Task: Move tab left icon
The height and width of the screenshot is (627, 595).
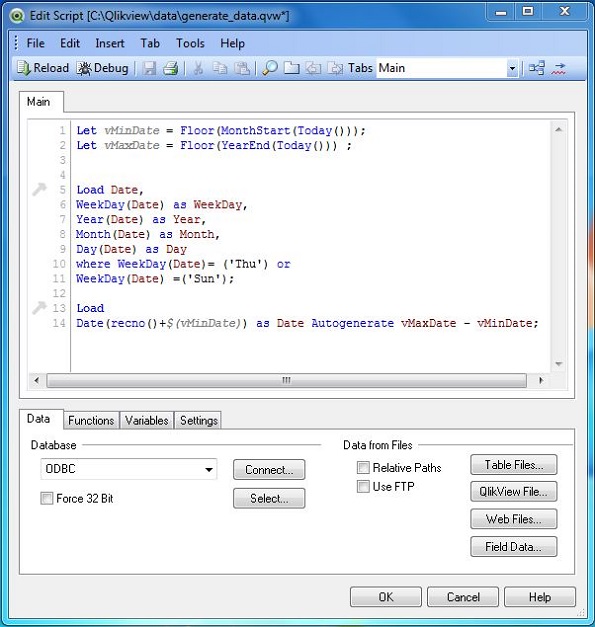Action: 313,68
